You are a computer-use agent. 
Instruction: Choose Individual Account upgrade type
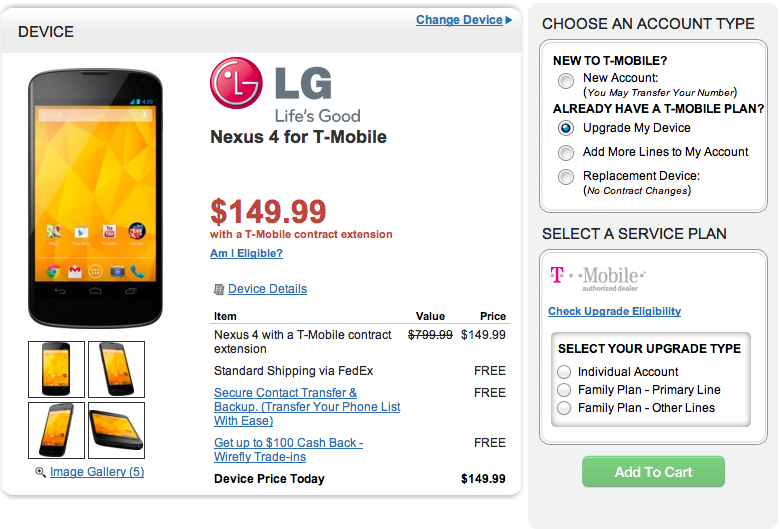(565, 372)
